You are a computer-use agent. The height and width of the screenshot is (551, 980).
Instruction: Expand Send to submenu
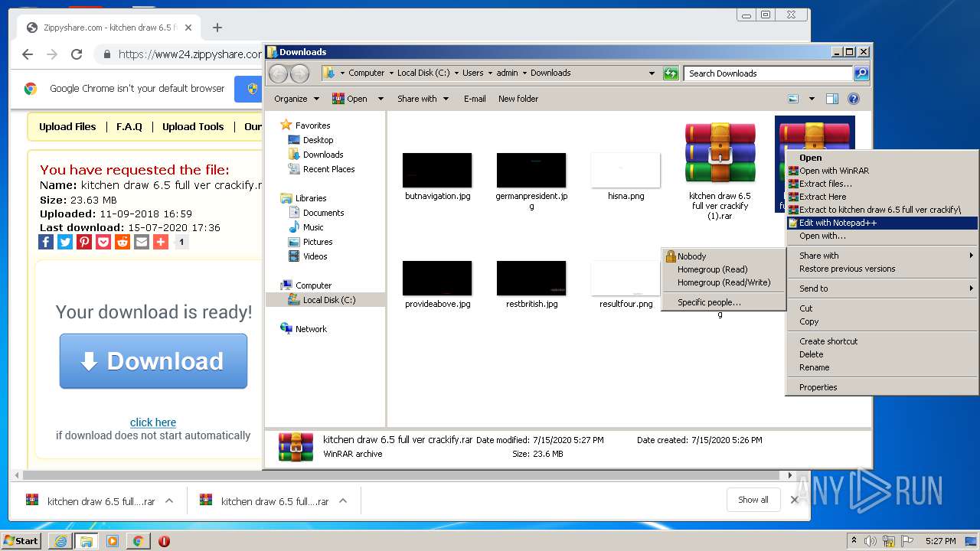(x=882, y=289)
